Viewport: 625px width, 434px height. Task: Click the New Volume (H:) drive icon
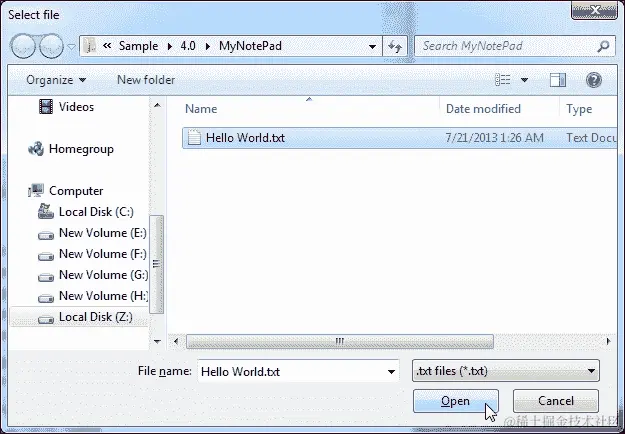coord(45,298)
